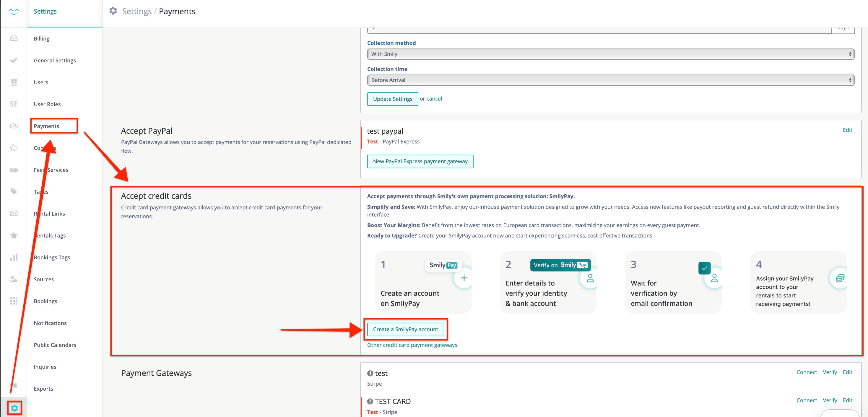868x417 pixels.
Task: Click the gear icon beside Settings breadcrumb
Action: click(113, 11)
